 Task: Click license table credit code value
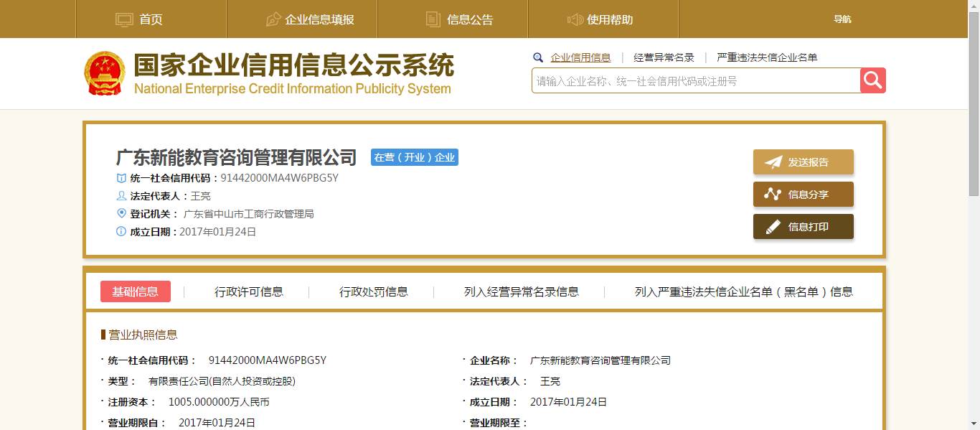coord(268,360)
